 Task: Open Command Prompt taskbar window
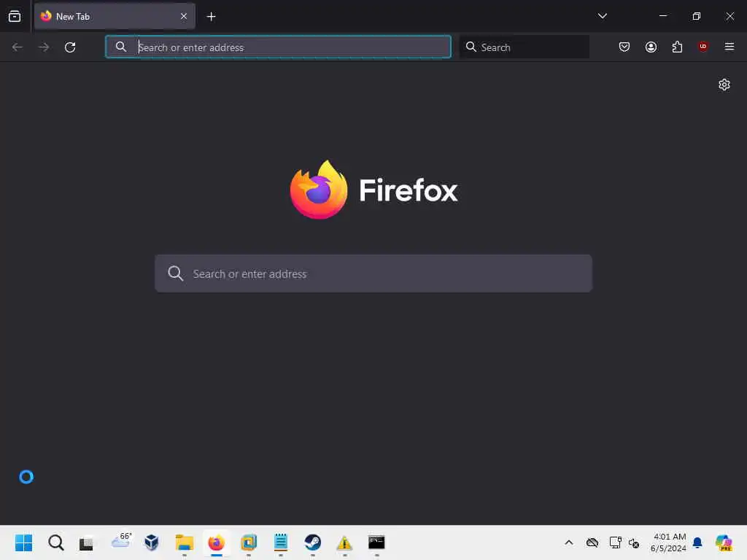(376, 542)
